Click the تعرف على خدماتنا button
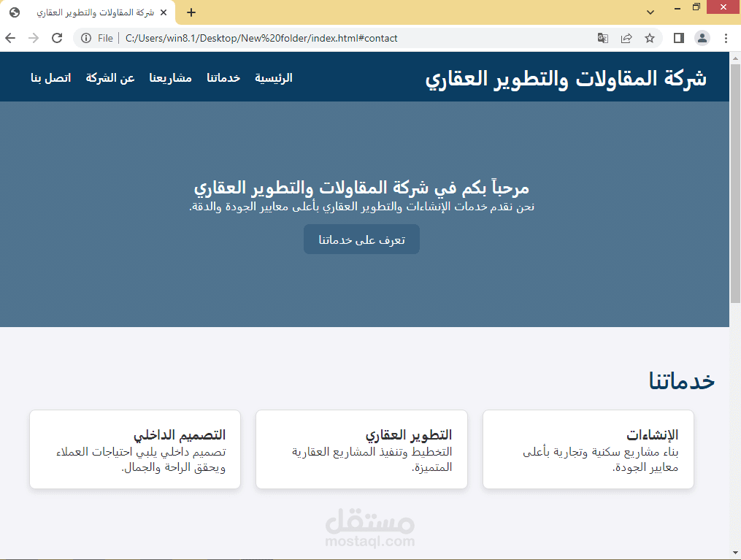Screen dimensions: 741x560 tap(361, 239)
